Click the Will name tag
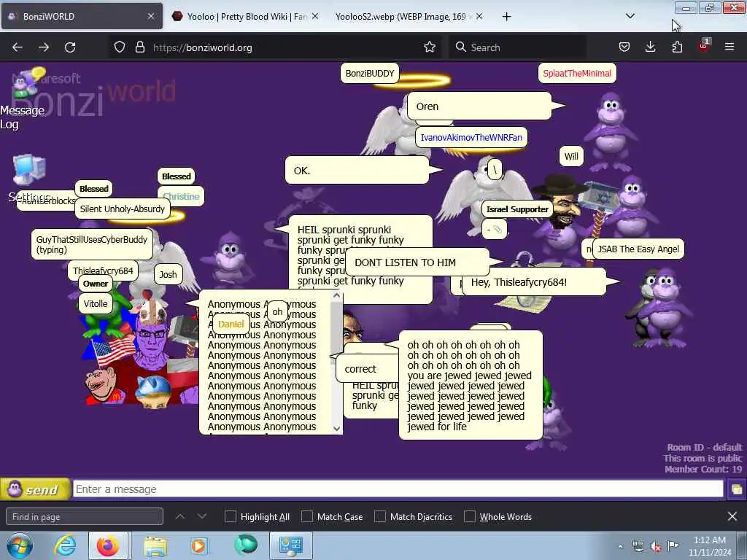 pyautogui.click(x=571, y=156)
